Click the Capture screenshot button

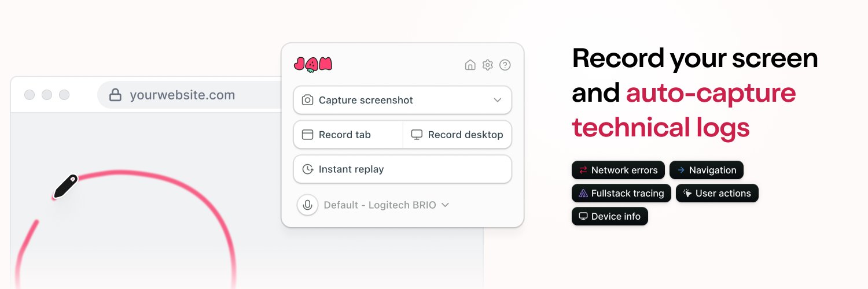pyautogui.click(x=403, y=100)
